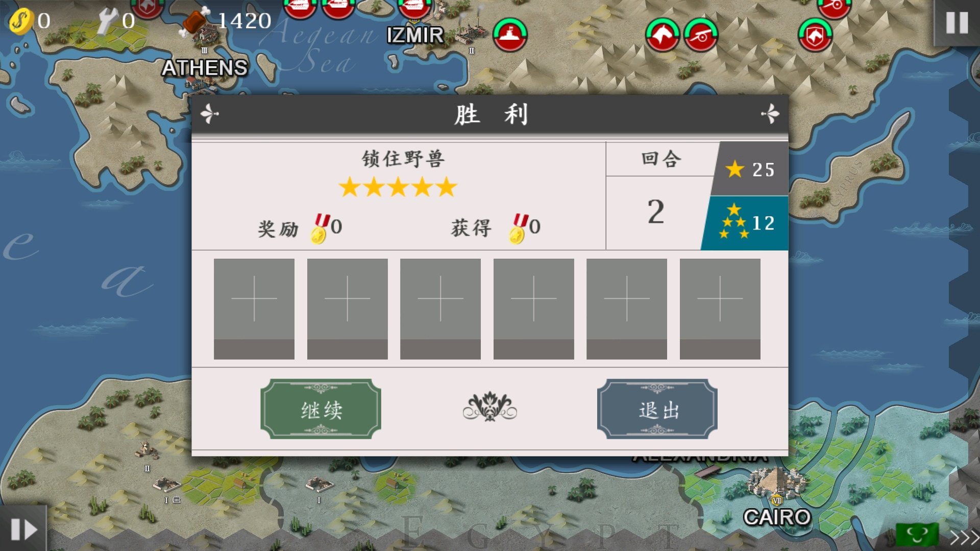Click the wrench industry icon
The image size is (980, 551).
click(x=108, y=21)
